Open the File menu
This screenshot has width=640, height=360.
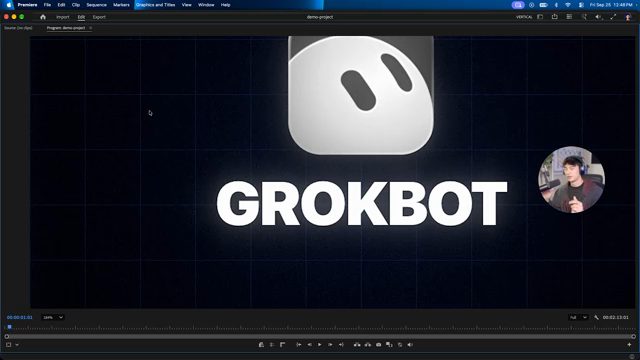(x=47, y=5)
